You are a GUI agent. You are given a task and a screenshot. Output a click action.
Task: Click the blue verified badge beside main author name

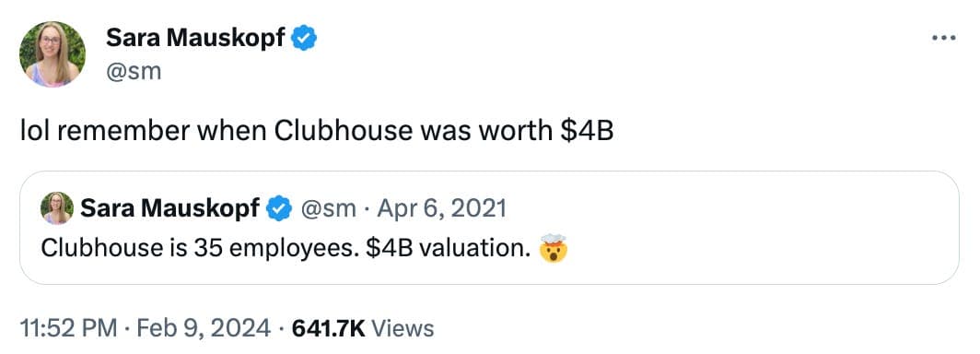[x=306, y=39]
